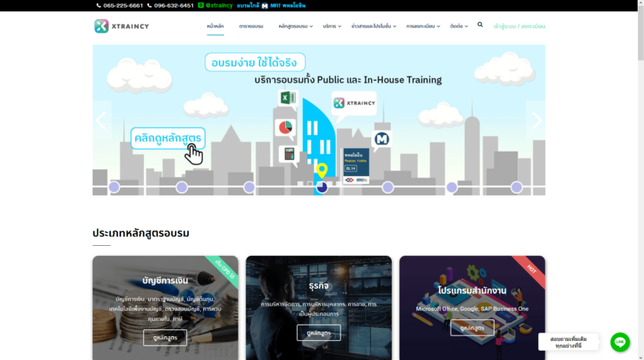This screenshot has width=644, height=360.
Task: Click the green LINE @xtraincy icon
Action: (201, 5)
